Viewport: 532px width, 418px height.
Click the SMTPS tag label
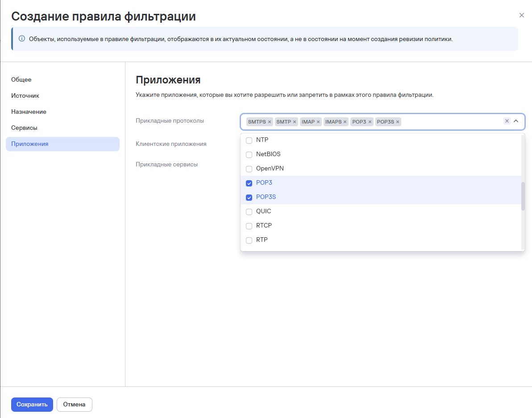coord(257,122)
